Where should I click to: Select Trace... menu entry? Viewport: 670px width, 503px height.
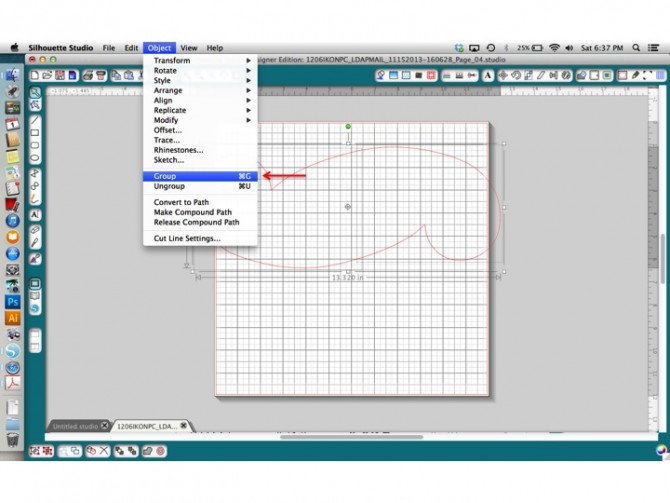click(x=200, y=140)
